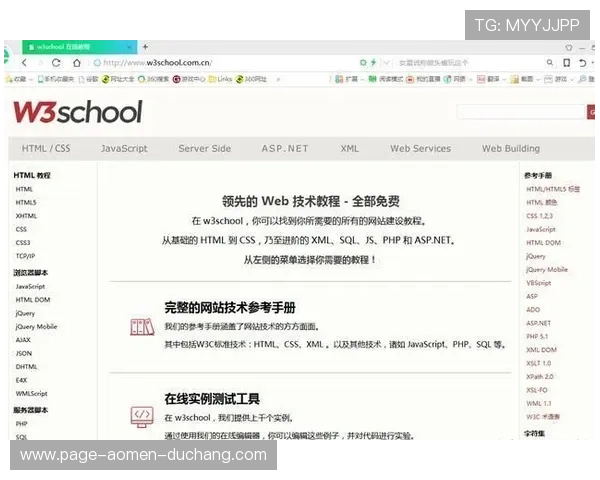Open the TCP/IP tutorial link
The image size is (600, 480).
25,256
